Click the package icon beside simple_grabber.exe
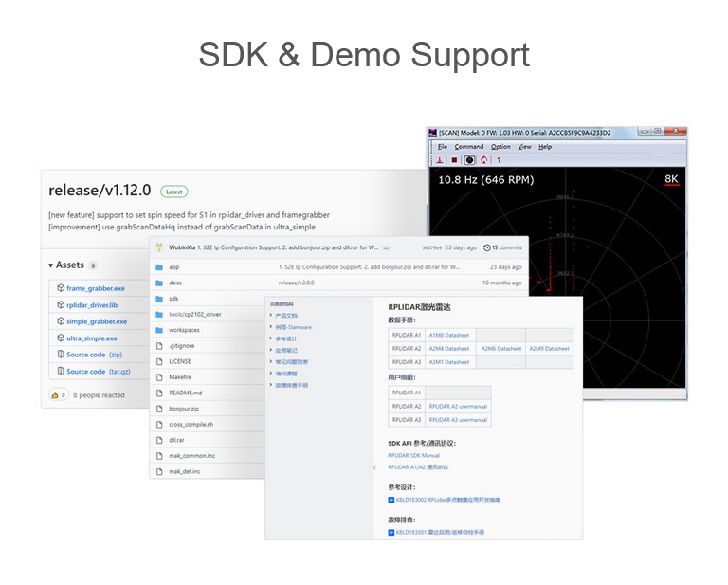The image size is (728, 585). click(x=61, y=321)
